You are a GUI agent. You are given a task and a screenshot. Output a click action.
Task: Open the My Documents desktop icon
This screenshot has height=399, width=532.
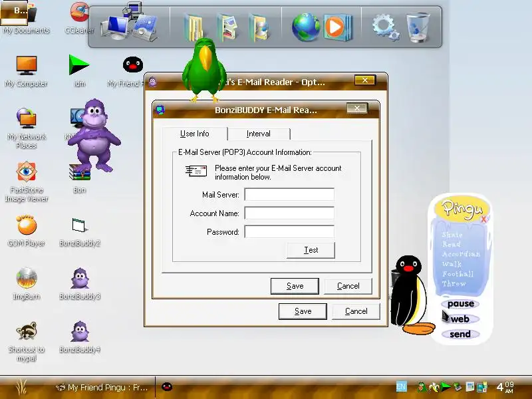(26, 17)
